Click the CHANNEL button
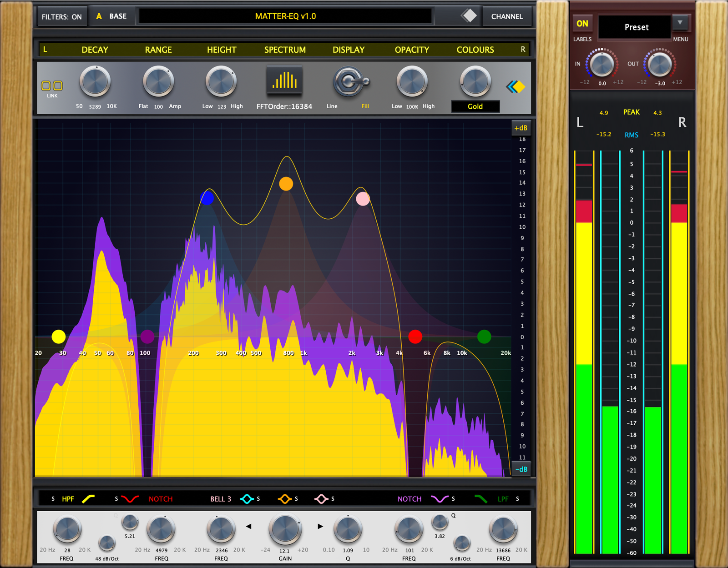The height and width of the screenshot is (568, 728). 507,17
